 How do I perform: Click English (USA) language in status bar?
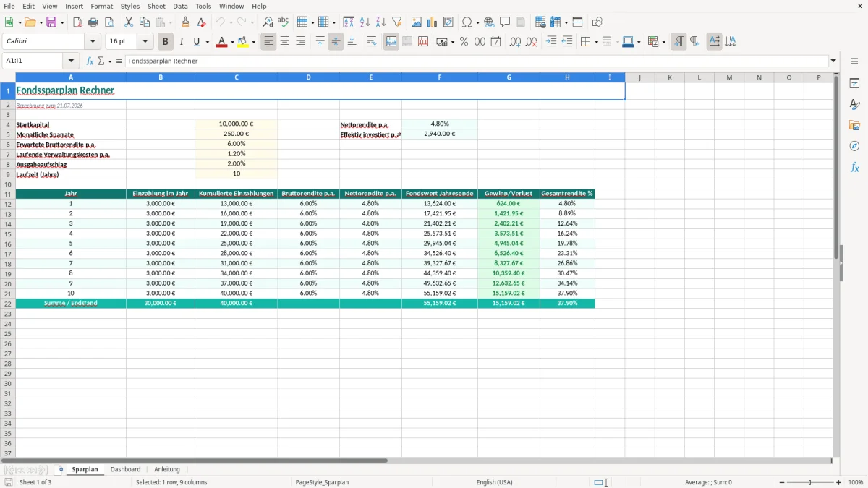click(494, 482)
